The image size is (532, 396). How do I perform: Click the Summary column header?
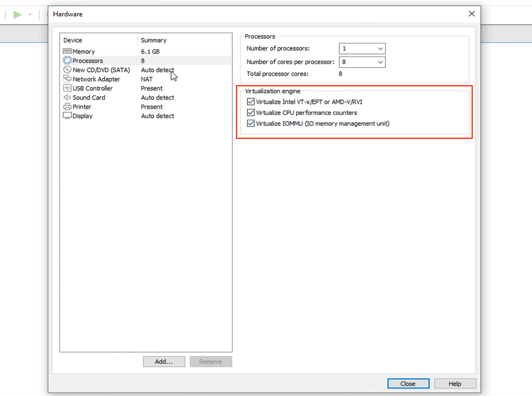(x=154, y=40)
